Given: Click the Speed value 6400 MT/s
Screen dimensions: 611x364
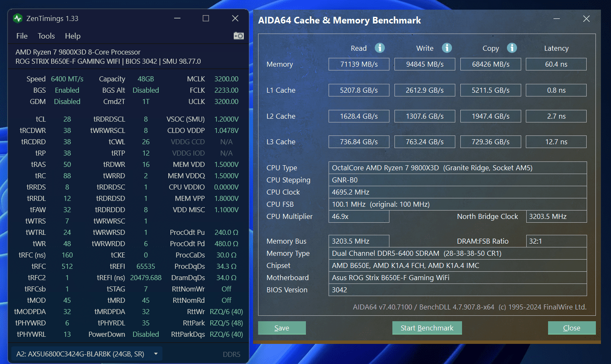Looking at the screenshot, I should pyautogui.click(x=67, y=79).
